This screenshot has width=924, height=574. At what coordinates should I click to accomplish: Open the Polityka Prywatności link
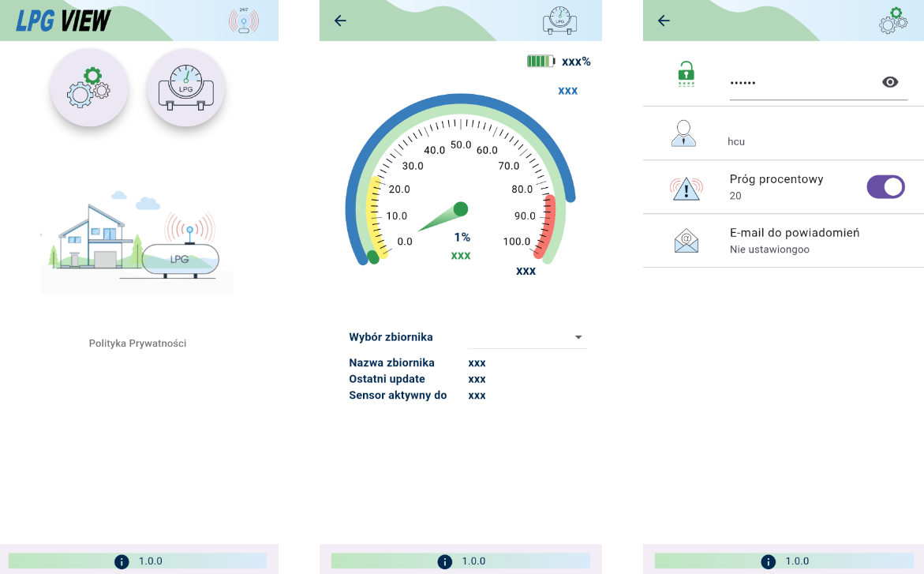137,343
